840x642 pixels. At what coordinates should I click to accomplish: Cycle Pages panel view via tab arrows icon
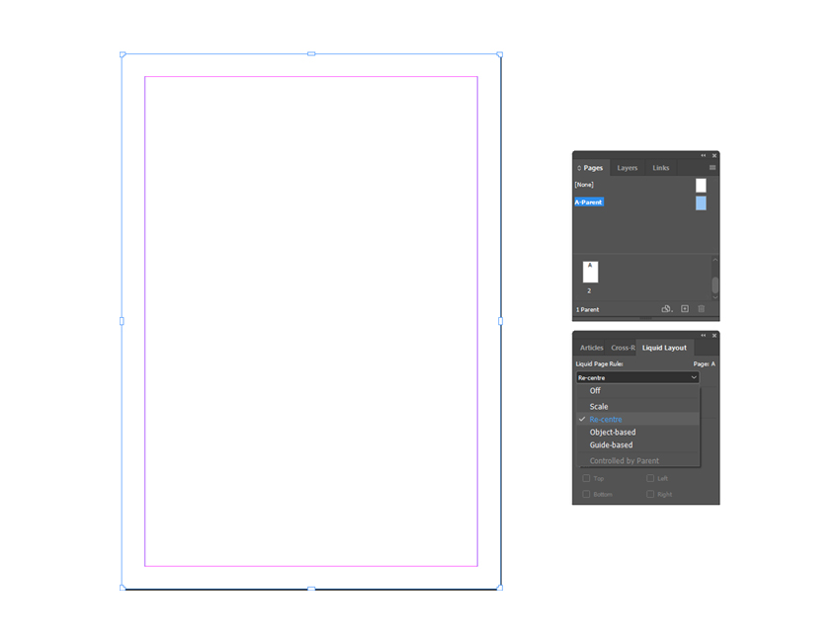pyautogui.click(x=579, y=168)
